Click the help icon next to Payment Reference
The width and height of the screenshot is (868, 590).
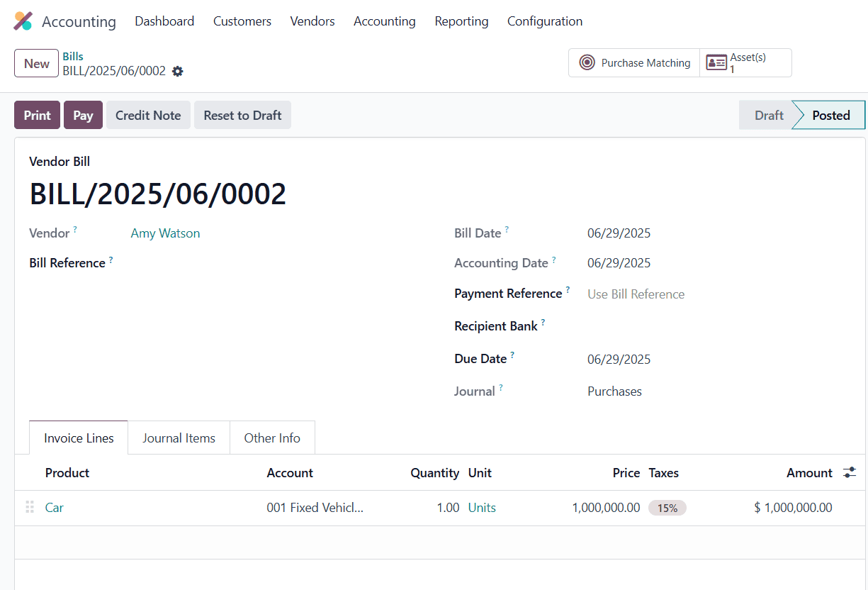click(569, 288)
